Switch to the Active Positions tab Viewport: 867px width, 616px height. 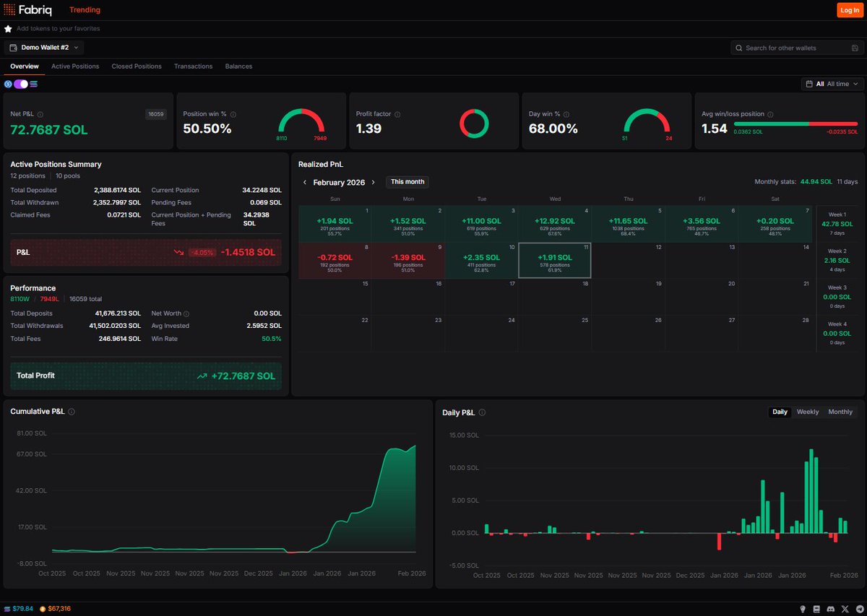click(75, 66)
